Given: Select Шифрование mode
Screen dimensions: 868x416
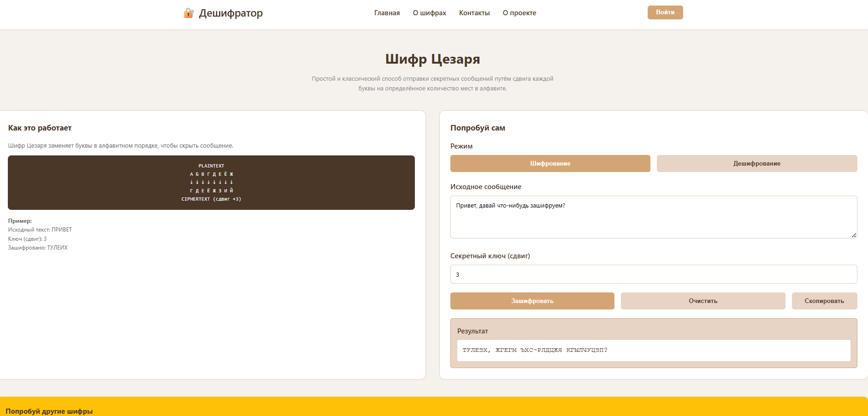Looking at the screenshot, I should 550,163.
